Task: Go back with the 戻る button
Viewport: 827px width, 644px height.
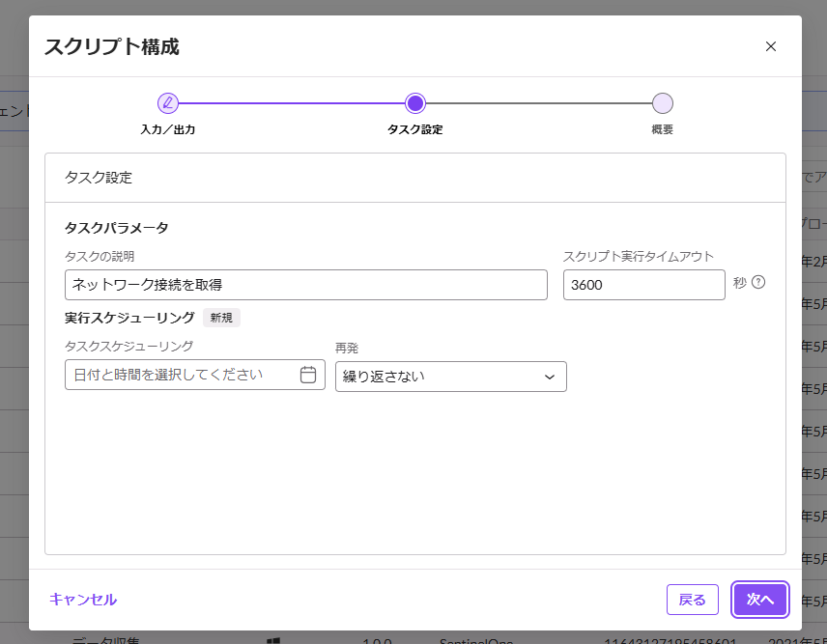Action: (x=692, y=600)
